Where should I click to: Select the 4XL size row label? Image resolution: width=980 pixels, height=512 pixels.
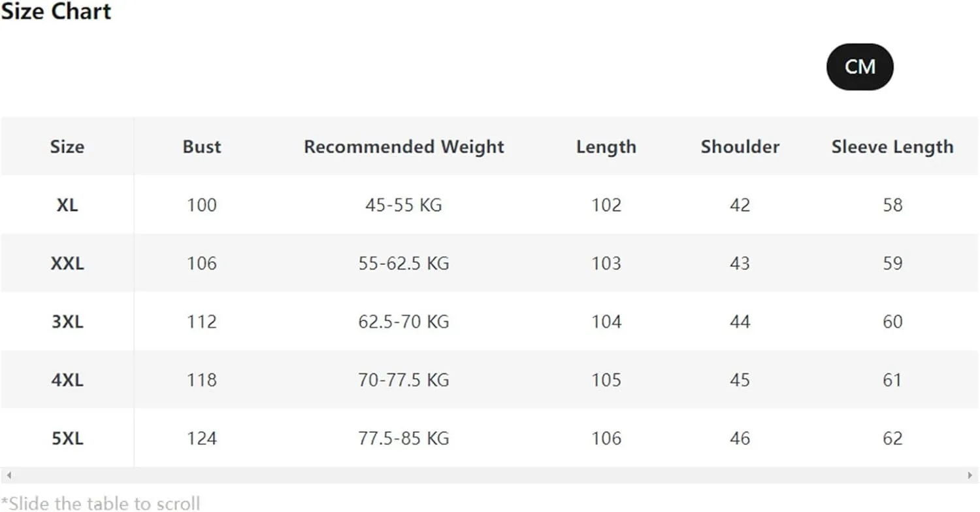(x=67, y=380)
